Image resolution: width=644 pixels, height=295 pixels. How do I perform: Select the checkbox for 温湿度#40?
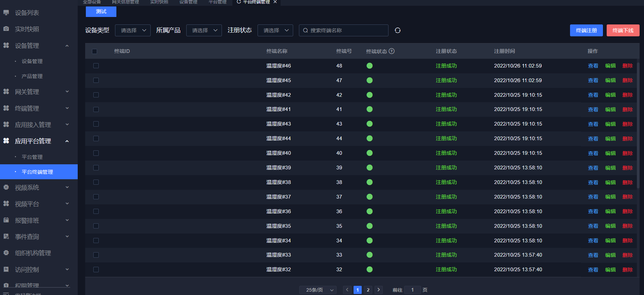pos(96,153)
